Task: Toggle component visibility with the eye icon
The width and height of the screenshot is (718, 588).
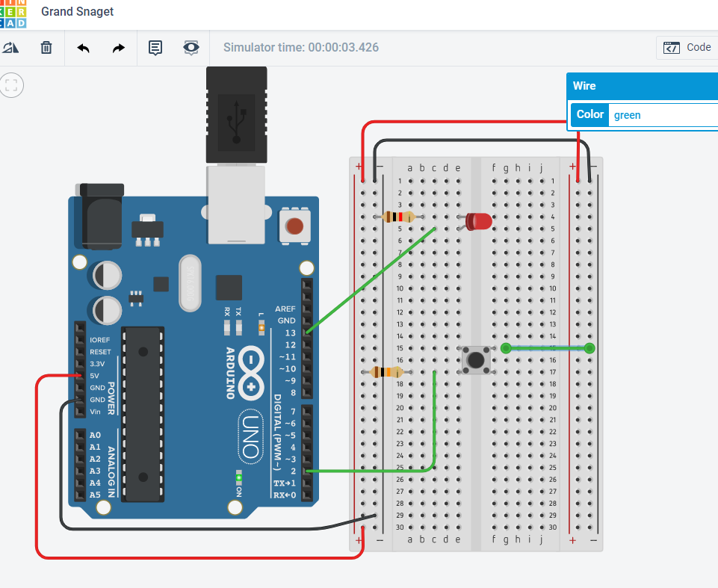Action: point(191,47)
